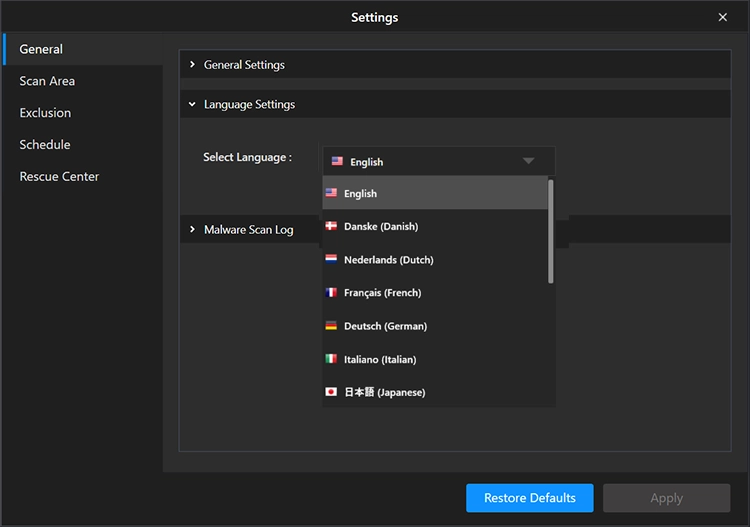
Task: Click the French flag icon in list
Action: [x=331, y=293]
